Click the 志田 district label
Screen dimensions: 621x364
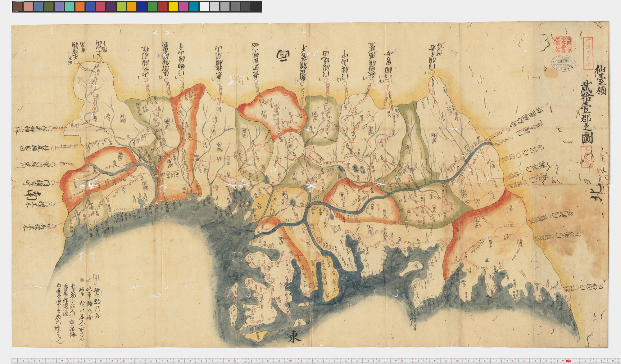tap(290, 143)
